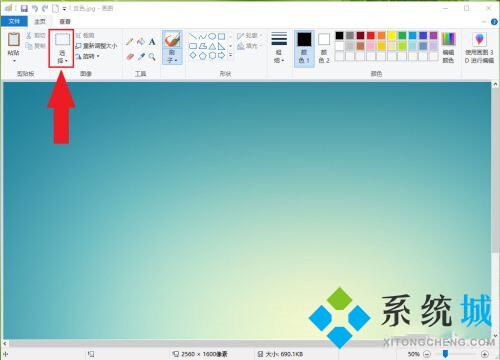Screen dimensions: 500x360
Task: Choose the Right triangle shape
Action: click(x=221, y=46)
